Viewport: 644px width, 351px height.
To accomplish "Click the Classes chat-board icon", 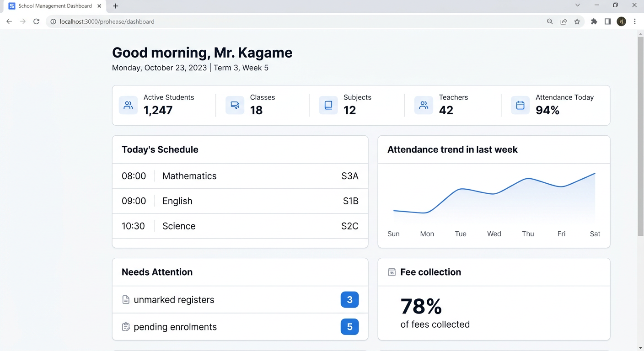I will pyautogui.click(x=235, y=105).
